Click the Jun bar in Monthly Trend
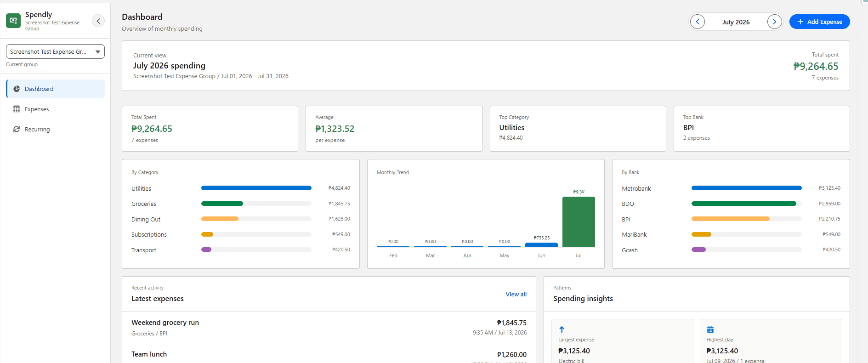Image resolution: width=868 pixels, height=363 pixels. [541, 245]
